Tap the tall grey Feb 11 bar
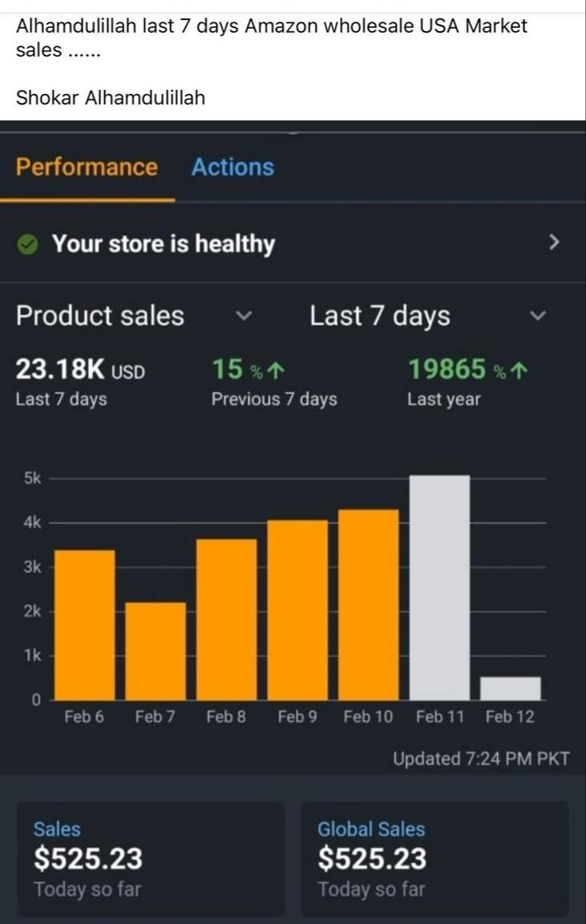This screenshot has height=924, width=586. 440,587
